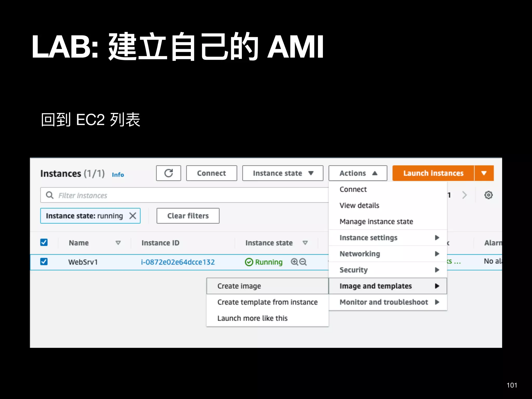Open the Launch instances split arrow
Viewport: 532px width, 399px height.
tap(484, 173)
